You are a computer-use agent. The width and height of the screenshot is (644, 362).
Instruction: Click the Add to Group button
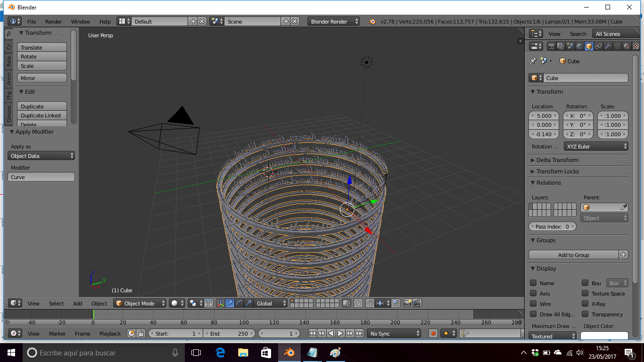point(574,255)
